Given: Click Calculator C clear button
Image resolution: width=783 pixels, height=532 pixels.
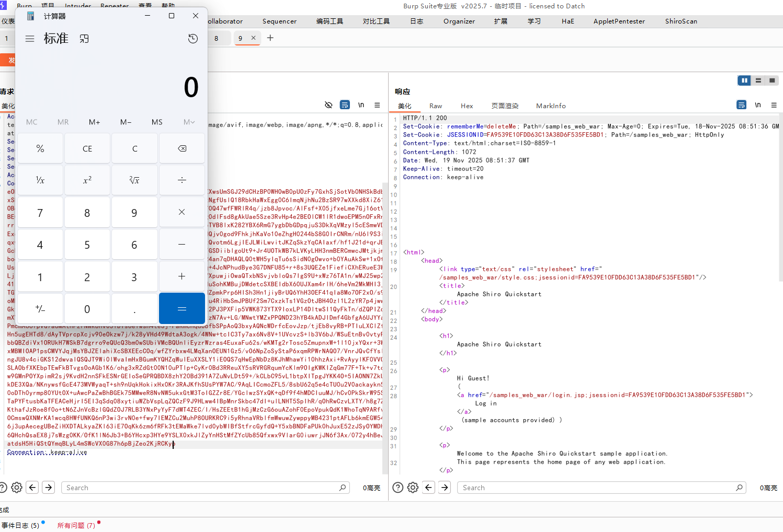Looking at the screenshot, I should point(134,148).
